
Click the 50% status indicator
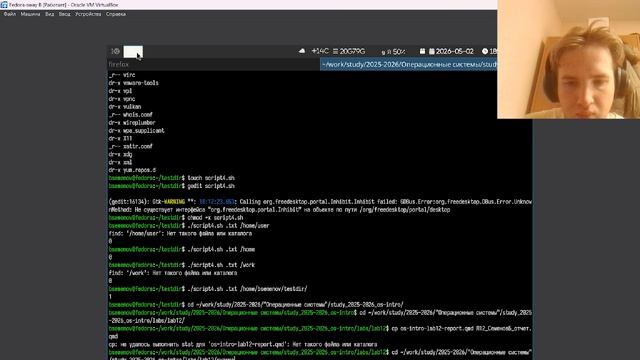coord(393,51)
